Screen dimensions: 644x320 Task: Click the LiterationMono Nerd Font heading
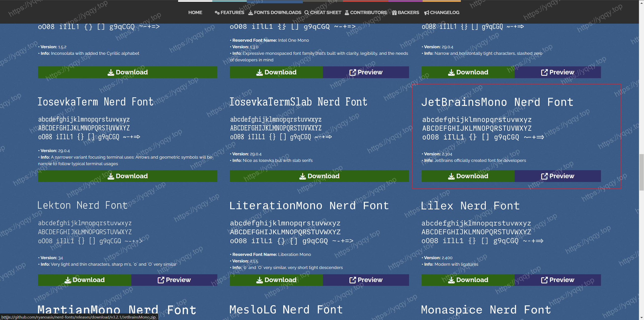pos(309,206)
